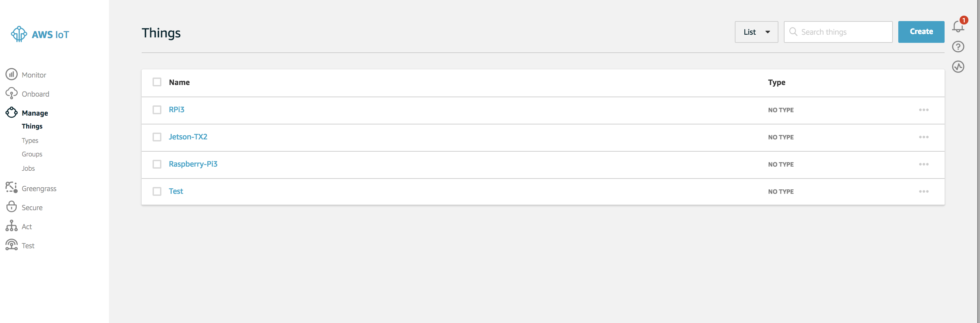Click the Greengrass sidebar icon
This screenshot has height=323, width=980.
tap(12, 188)
